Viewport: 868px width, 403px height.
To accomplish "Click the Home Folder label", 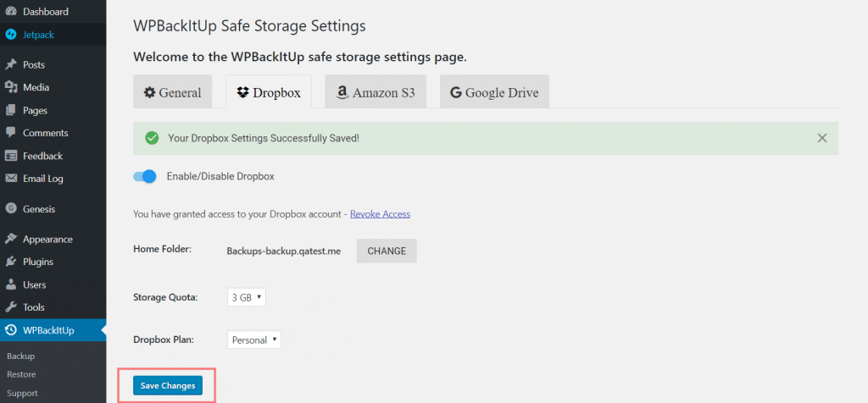I will [x=162, y=249].
